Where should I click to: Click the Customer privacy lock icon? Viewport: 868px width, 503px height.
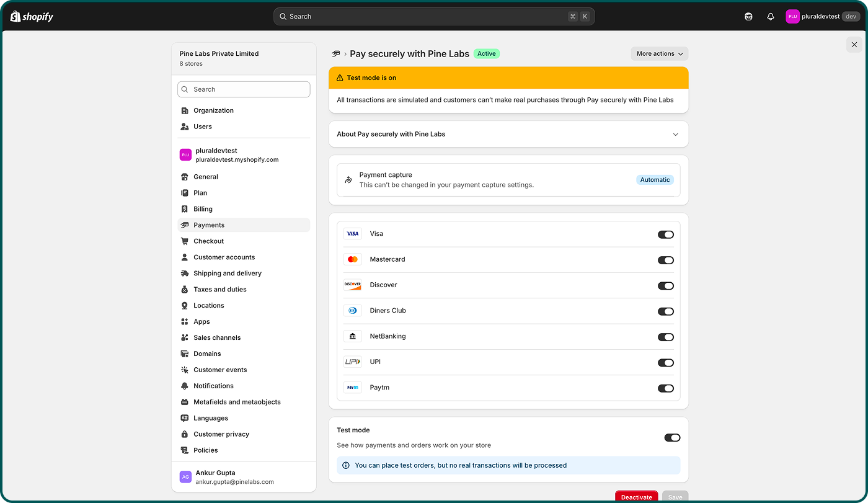click(184, 435)
